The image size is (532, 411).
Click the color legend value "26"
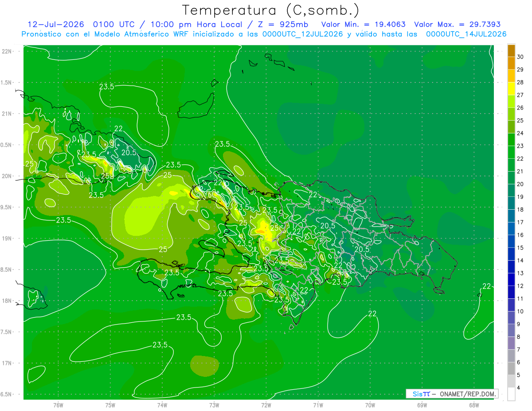[520, 108]
